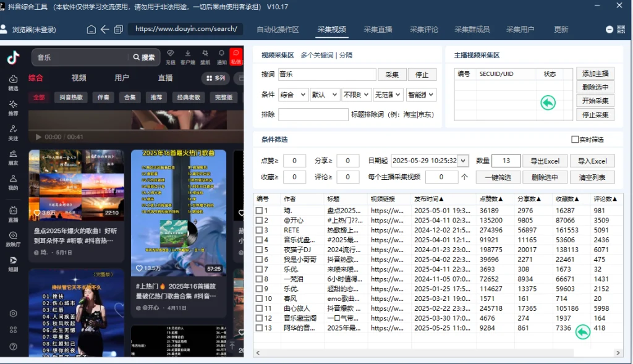Switch to the 自动化操作区 tab
The height and width of the screenshot is (364, 633).
point(278,30)
